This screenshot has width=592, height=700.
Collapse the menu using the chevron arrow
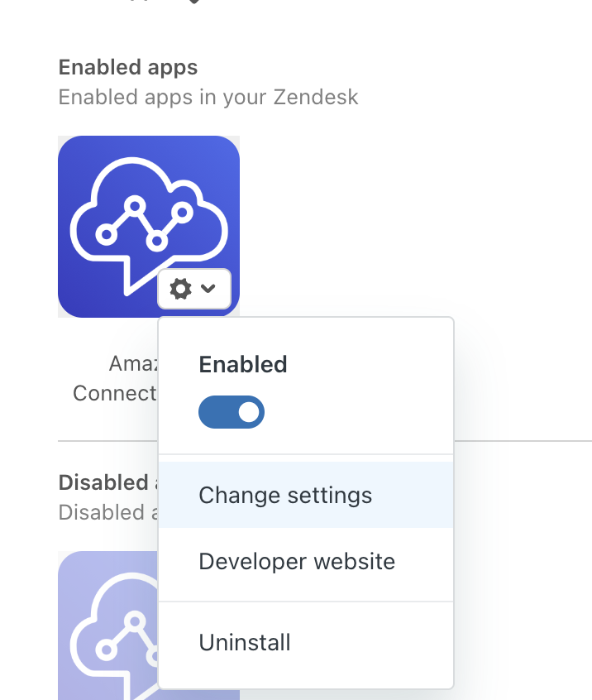[208, 289]
